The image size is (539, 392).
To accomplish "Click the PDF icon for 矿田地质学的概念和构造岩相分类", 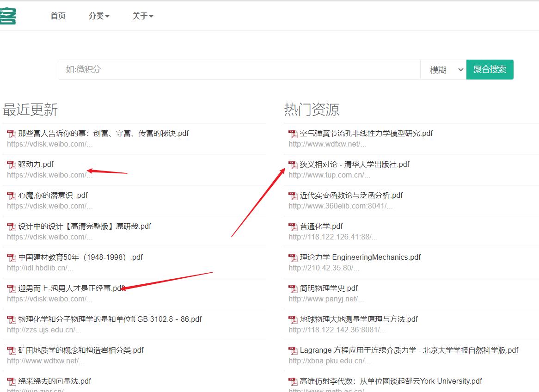I will [x=11, y=350].
